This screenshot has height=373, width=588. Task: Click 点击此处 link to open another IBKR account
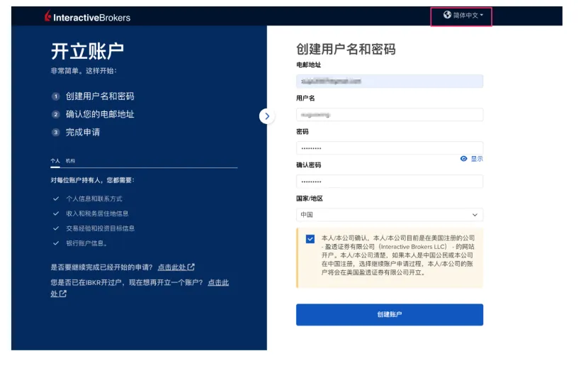[x=218, y=282]
